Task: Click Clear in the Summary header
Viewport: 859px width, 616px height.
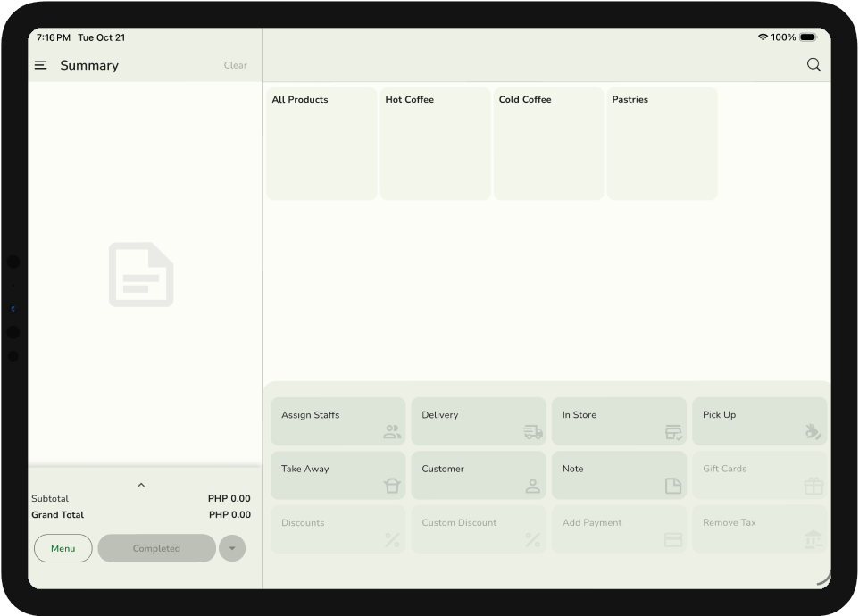Action: tap(235, 65)
